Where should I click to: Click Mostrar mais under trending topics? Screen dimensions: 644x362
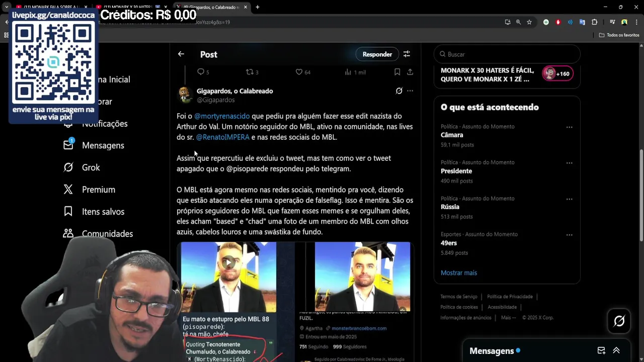click(459, 273)
